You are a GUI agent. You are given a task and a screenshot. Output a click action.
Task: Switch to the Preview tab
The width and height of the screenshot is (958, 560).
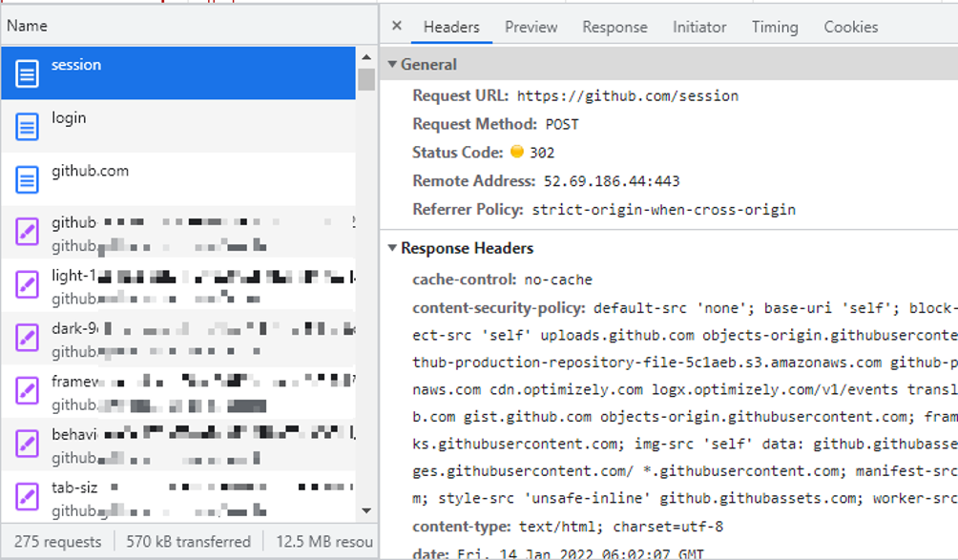(x=531, y=27)
